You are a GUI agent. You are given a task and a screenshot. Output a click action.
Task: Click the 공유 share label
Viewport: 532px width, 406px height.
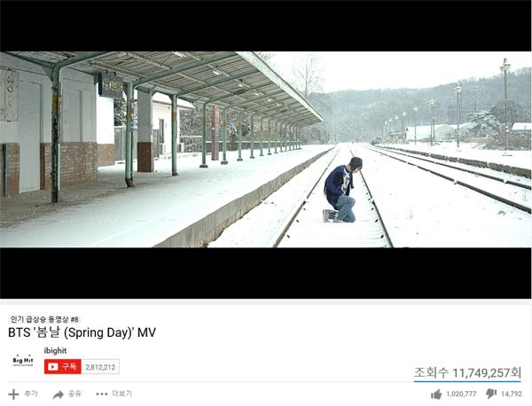[x=74, y=394]
